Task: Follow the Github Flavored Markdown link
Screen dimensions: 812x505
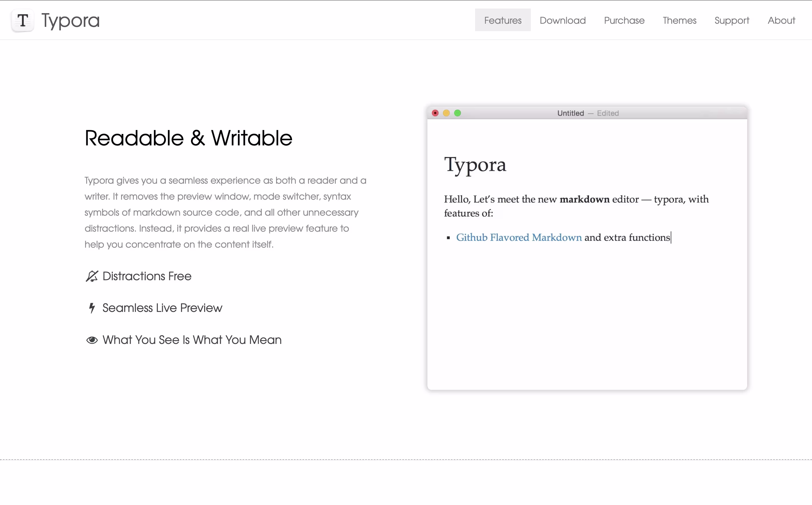Action: (x=519, y=237)
